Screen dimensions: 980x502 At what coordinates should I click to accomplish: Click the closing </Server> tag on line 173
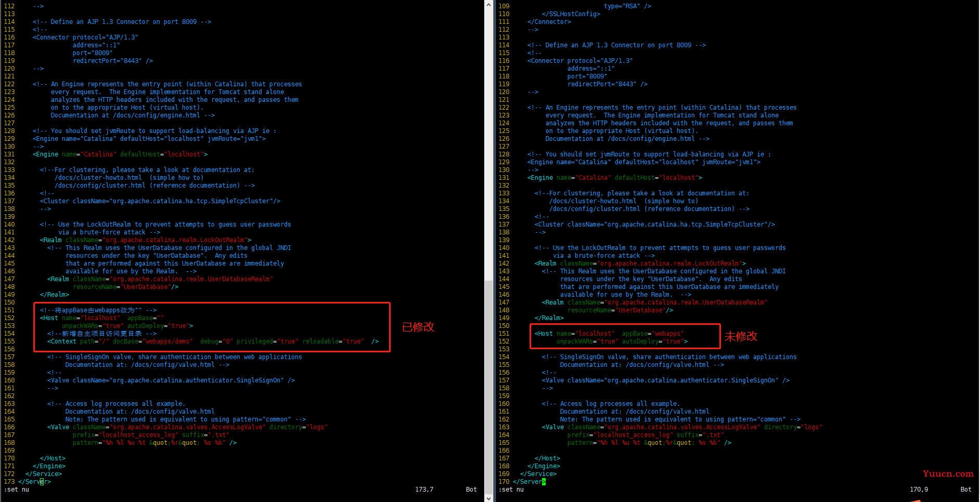[x=34, y=482]
